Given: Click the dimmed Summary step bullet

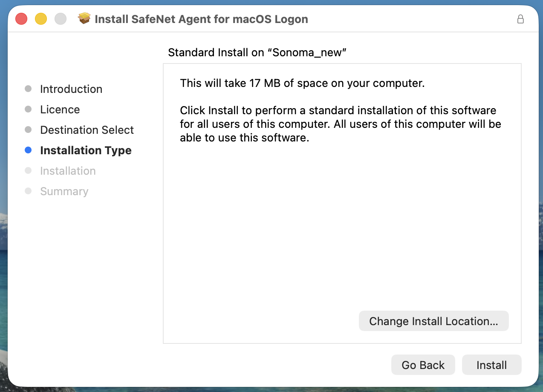Looking at the screenshot, I should 28,191.
